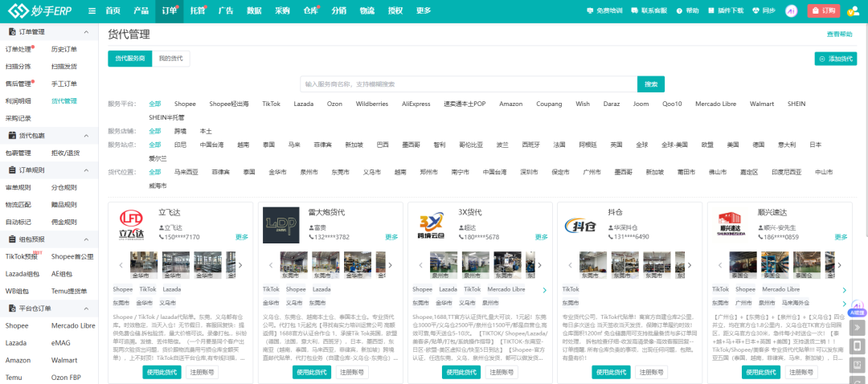Click the 顺兴速达 logo image
This screenshot has width=868, height=384.
coord(731,225)
